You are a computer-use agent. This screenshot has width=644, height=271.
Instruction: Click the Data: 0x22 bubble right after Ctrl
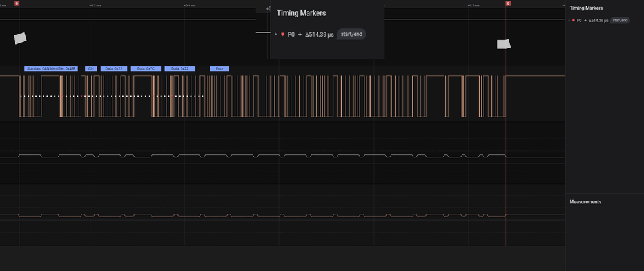coord(113,68)
